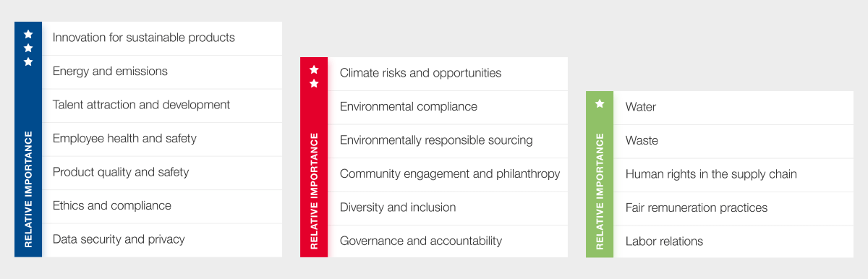Select the green Relative Importance vertical label
Viewport: 868px width, 279px height.
pyautogui.click(x=600, y=191)
